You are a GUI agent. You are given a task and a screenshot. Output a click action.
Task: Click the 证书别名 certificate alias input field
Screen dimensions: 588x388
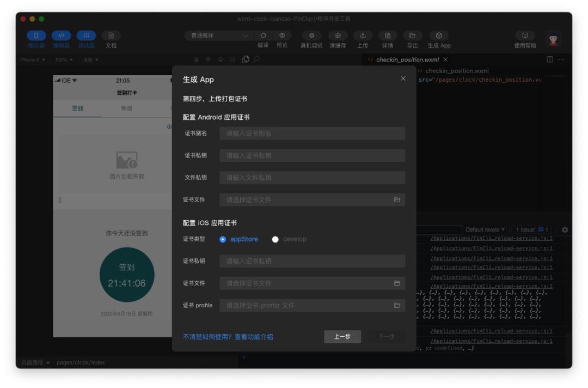(312, 133)
